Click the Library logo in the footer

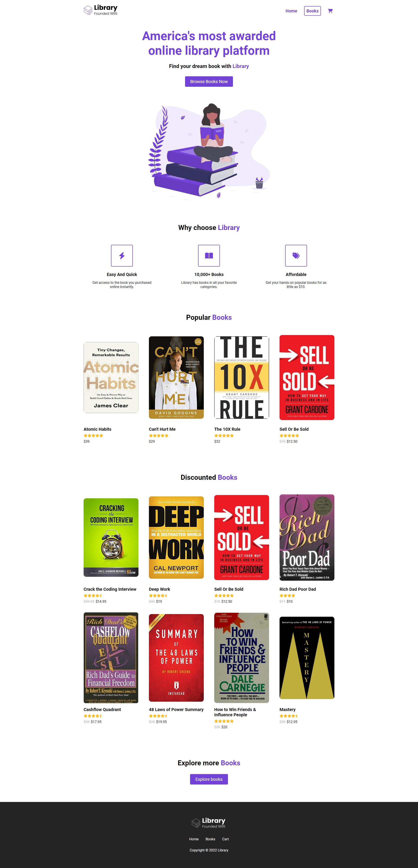209,822
